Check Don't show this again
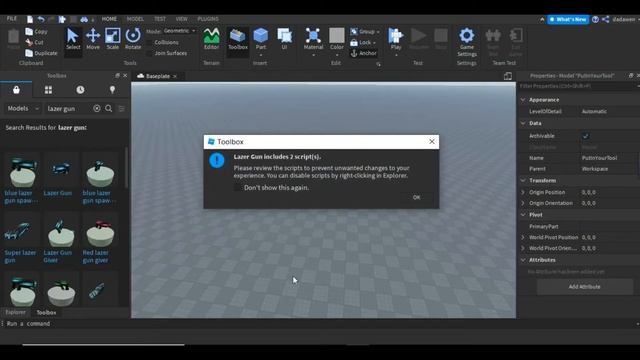The height and width of the screenshot is (360, 640). point(237,188)
